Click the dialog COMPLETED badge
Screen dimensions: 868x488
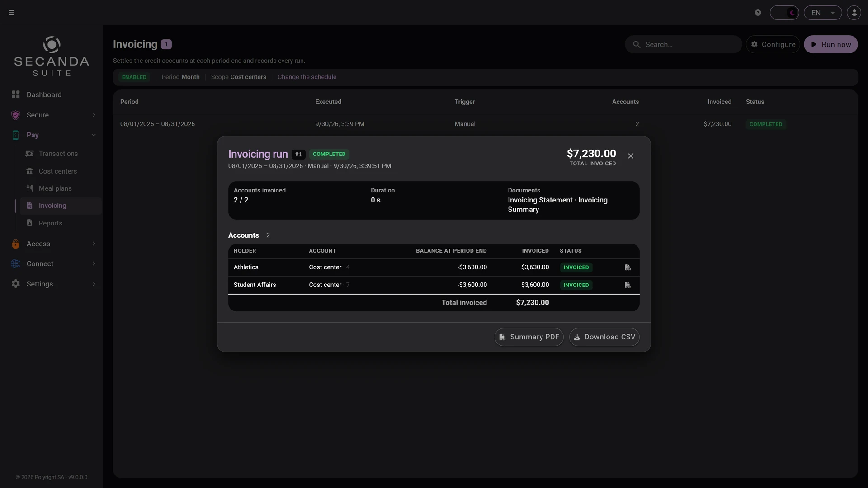329,154
